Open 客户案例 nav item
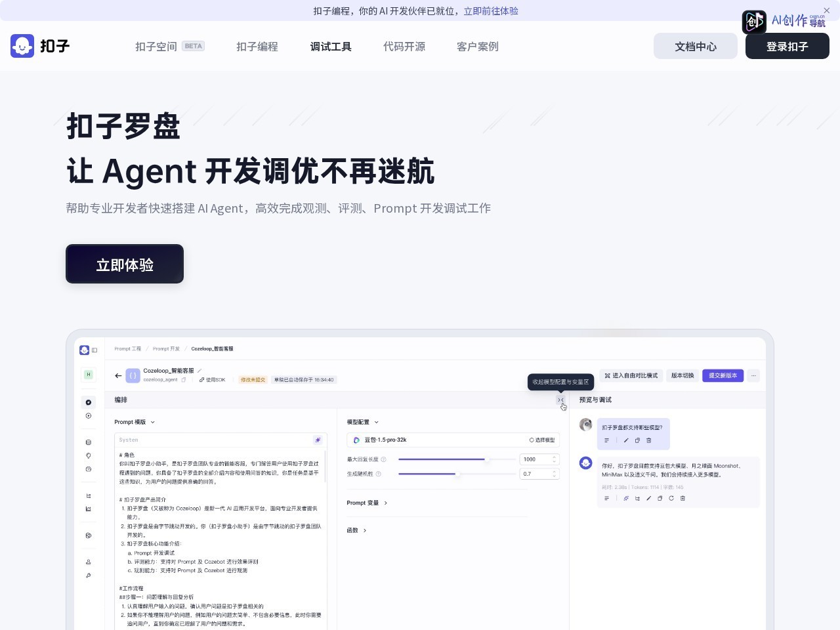This screenshot has width=840, height=630. [478, 47]
